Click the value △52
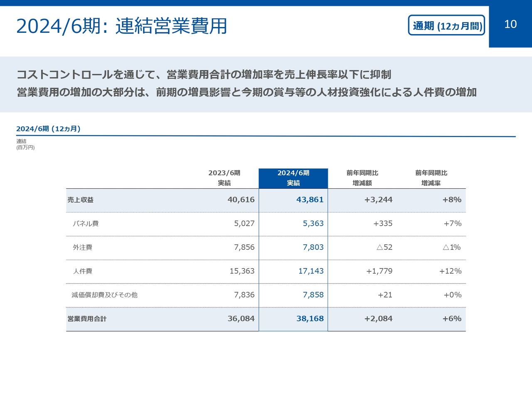 point(384,247)
